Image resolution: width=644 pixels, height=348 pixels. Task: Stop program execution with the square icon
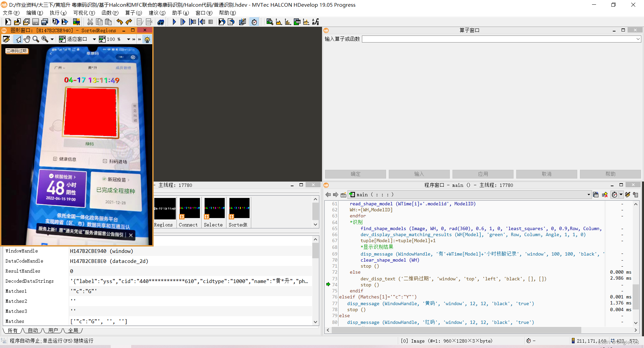[211, 22]
